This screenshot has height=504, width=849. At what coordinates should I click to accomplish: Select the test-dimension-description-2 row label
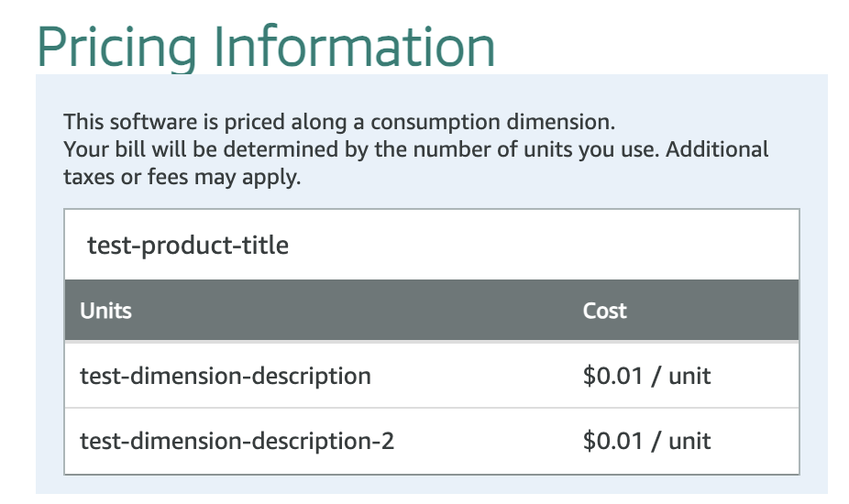[x=237, y=441]
